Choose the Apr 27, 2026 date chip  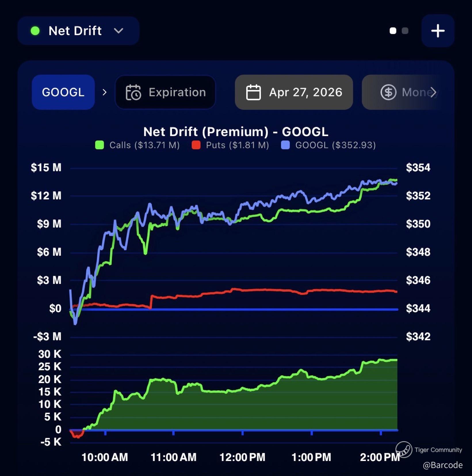click(x=294, y=92)
